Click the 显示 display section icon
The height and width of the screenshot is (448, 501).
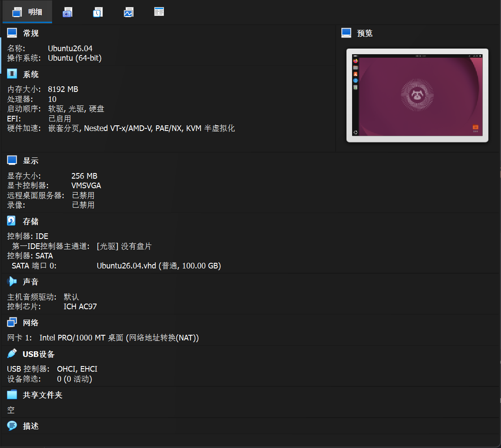tap(12, 160)
